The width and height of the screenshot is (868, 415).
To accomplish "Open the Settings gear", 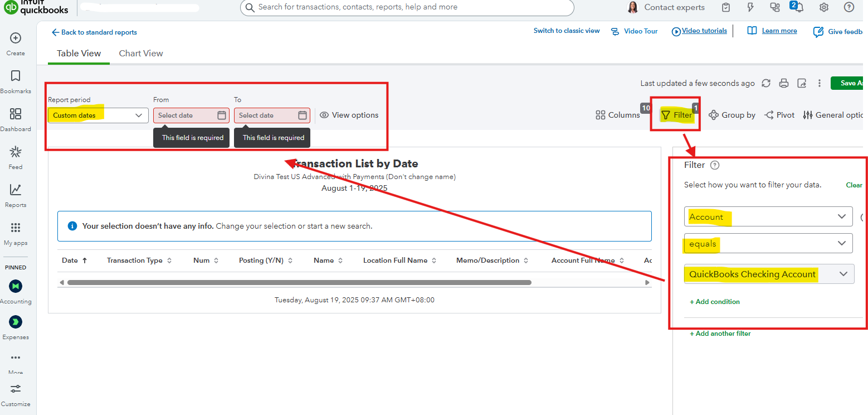I will [824, 7].
